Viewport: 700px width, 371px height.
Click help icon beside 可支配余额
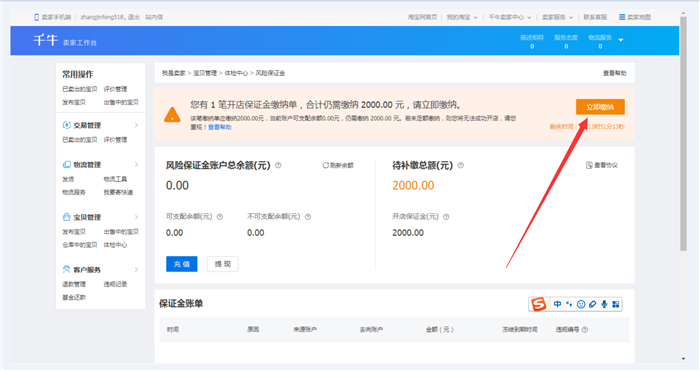click(x=220, y=217)
